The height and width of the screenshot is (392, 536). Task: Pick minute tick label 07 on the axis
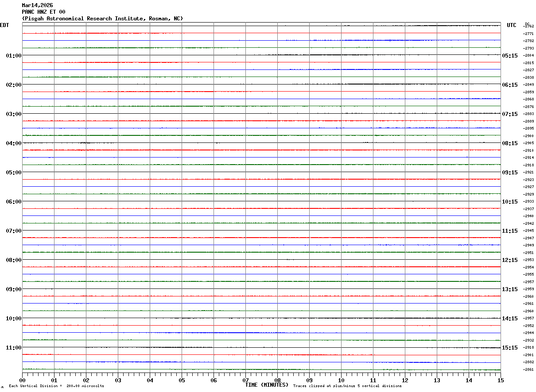tap(245, 380)
